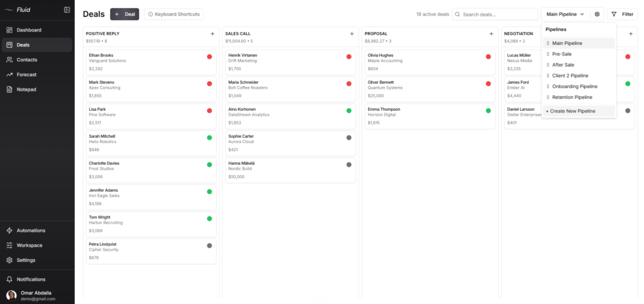Go to the Forecast page
Screen dimensions: 644x304
[37, 74]
